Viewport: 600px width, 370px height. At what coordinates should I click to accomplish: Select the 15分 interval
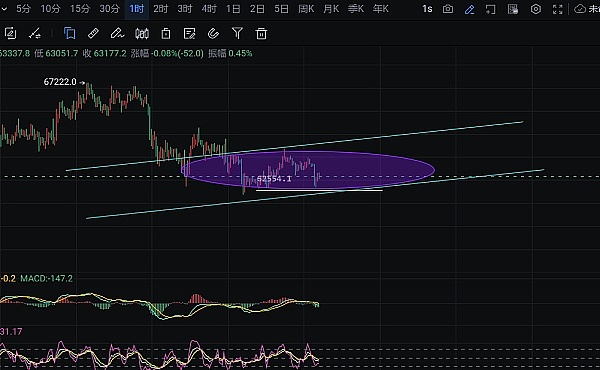80,9
